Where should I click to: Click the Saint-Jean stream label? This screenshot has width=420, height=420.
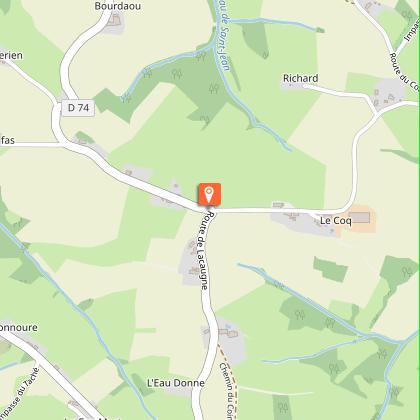point(222,35)
